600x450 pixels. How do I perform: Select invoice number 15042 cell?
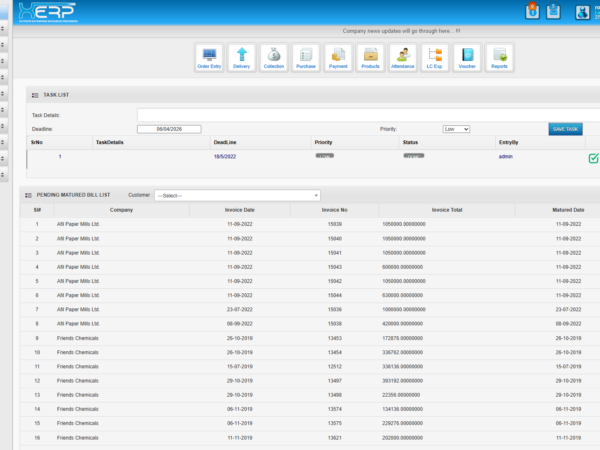(x=335, y=281)
